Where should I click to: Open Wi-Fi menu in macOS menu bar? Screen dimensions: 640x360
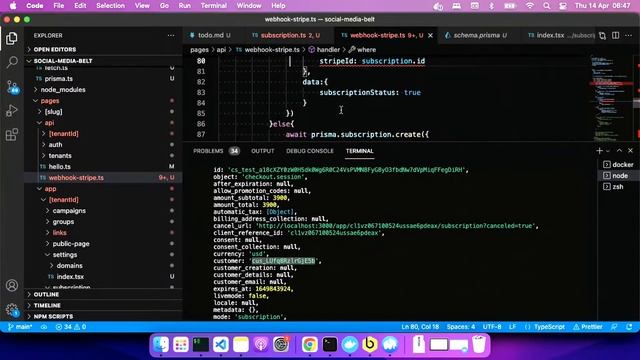[x=529, y=6]
